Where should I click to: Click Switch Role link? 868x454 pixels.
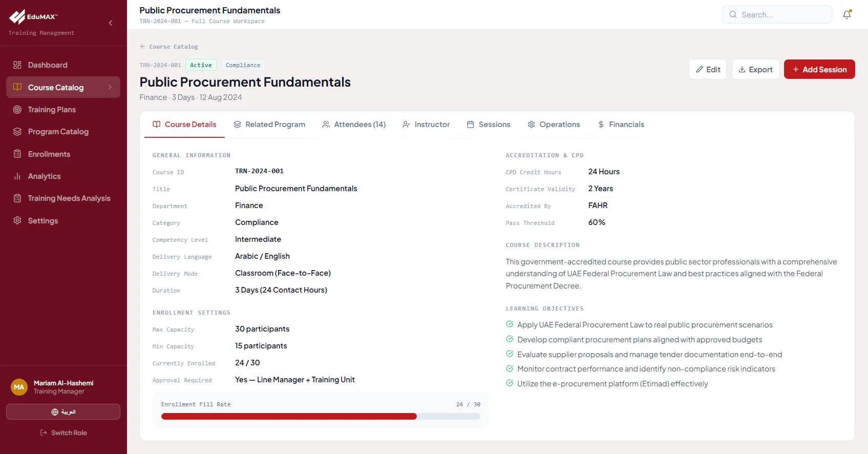[63, 433]
